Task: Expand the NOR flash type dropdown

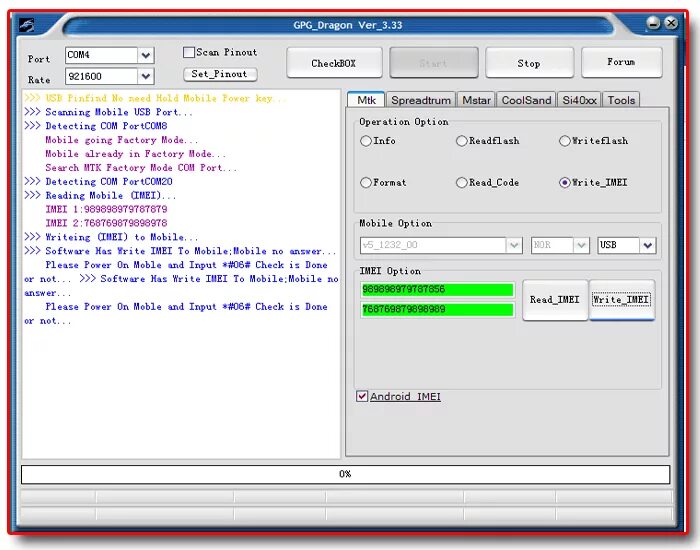Action: [x=581, y=245]
